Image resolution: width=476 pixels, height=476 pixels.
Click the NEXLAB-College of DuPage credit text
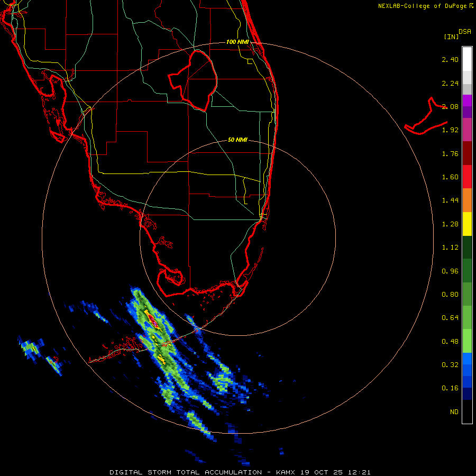425,6
